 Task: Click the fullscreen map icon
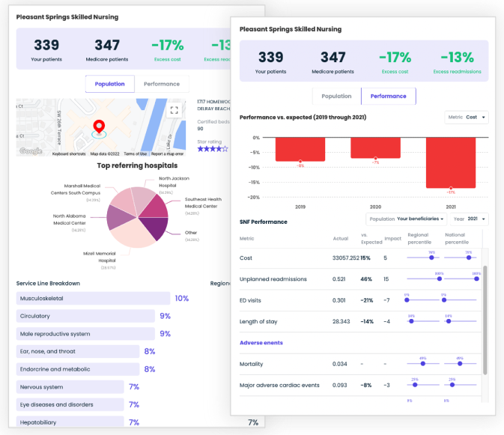[x=174, y=110]
